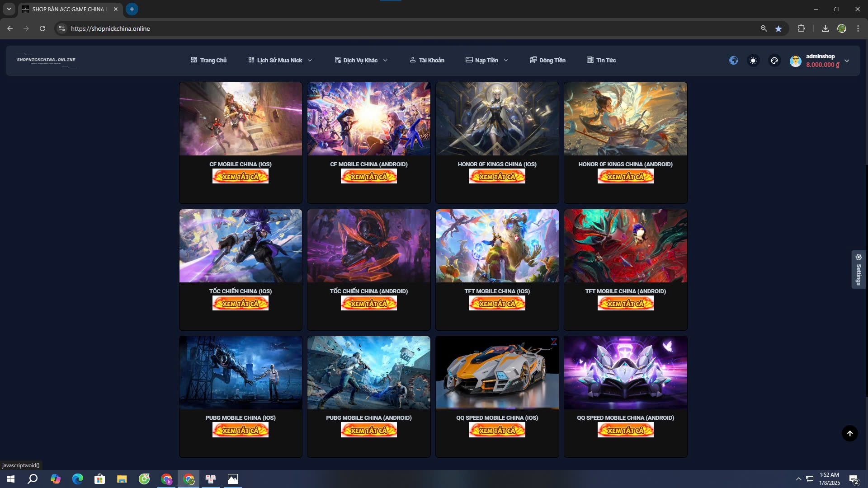This screenshot has width=868, height=488.
Task: Click the bookmark star in address bar
Action: click(x=778, y=28)
